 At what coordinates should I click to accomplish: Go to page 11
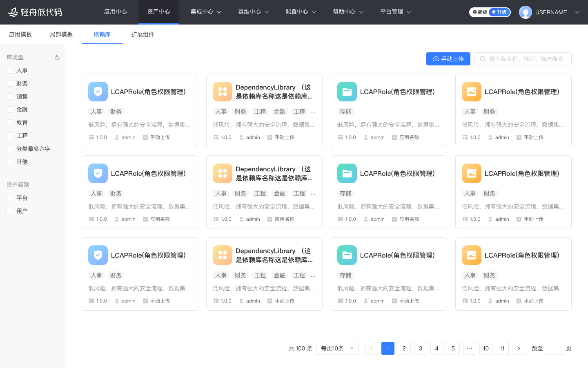point(502,348)
